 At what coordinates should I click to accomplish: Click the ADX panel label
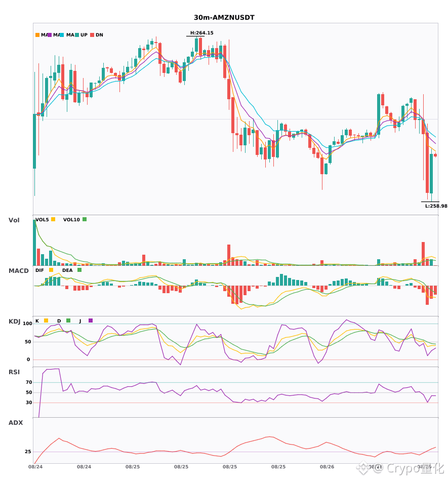(16, 422)
